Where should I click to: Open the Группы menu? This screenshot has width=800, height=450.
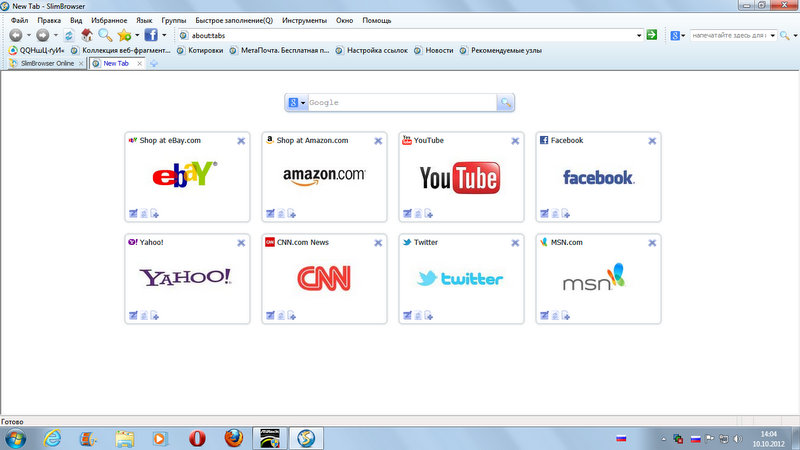173,20
